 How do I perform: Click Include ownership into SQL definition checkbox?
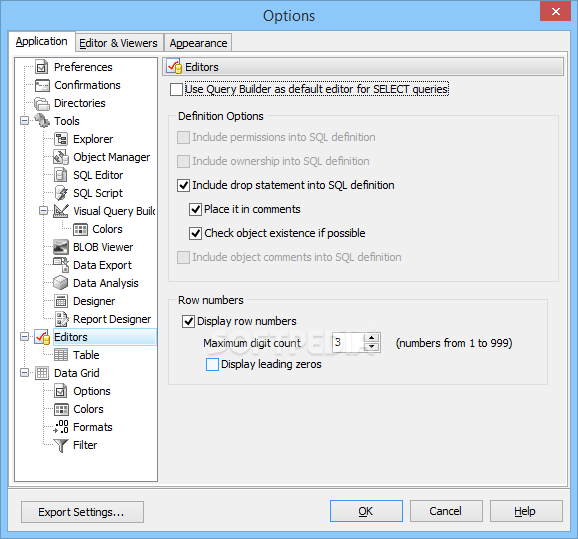coord(184,161)
